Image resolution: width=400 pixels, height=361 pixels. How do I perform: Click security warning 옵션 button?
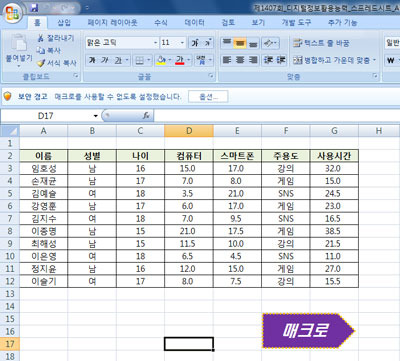pyautogui.click(x=208, y=97)
